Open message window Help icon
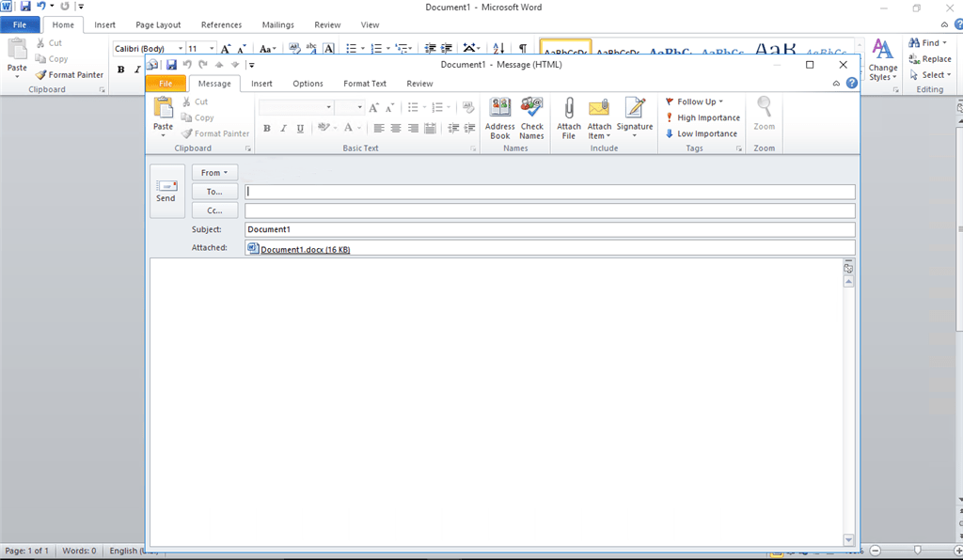963x560 pixels. pyautogui.click(x=852, y=83)
